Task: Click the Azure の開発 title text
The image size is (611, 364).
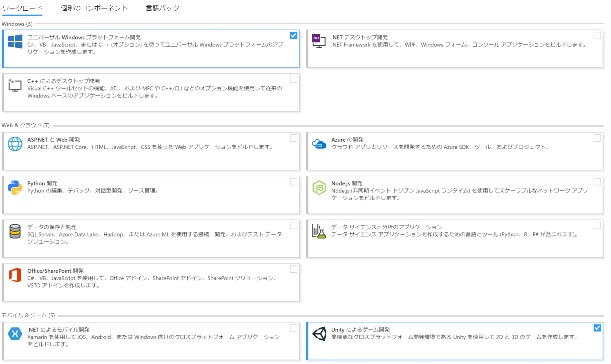Action: click(347, 140)
